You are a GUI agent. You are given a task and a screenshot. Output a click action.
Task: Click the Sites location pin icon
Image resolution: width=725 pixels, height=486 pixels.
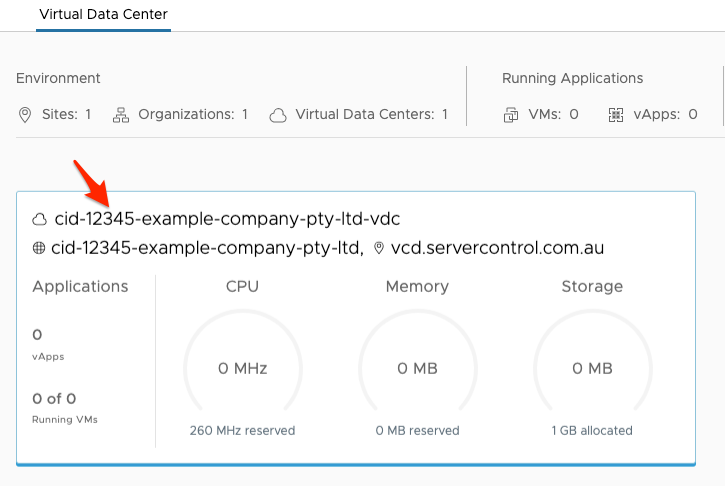(x=25, y=115)
